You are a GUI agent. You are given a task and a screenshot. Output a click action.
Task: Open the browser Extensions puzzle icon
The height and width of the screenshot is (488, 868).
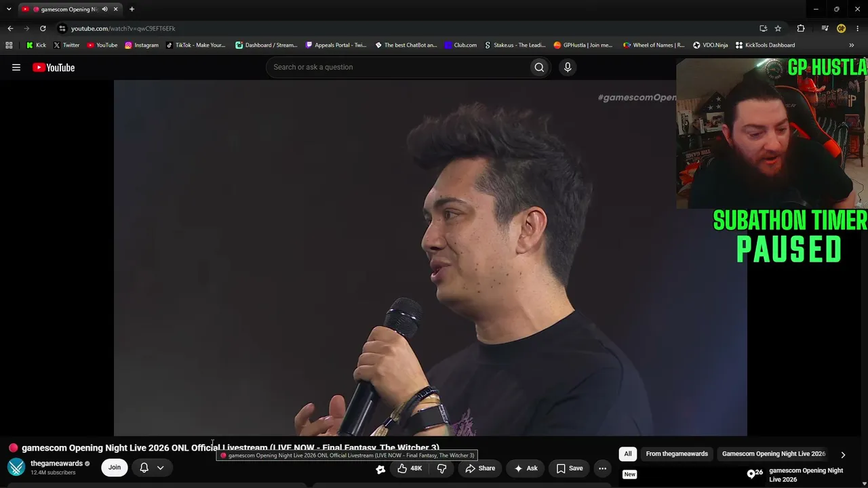coord(801,28)
